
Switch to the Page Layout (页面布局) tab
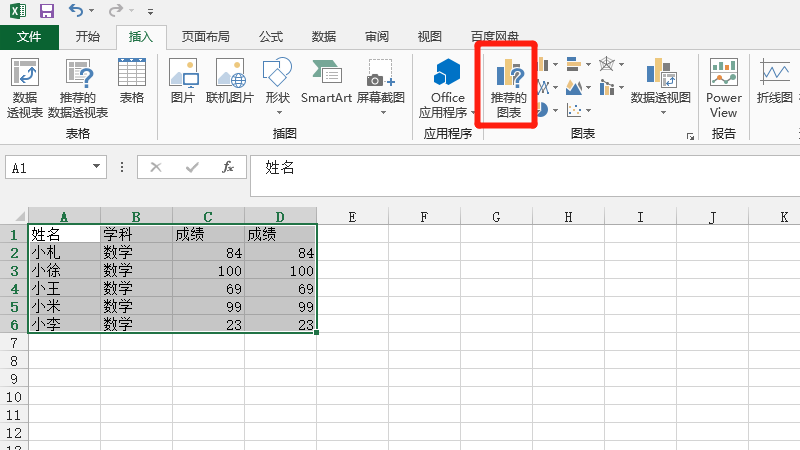pos(205,37)
